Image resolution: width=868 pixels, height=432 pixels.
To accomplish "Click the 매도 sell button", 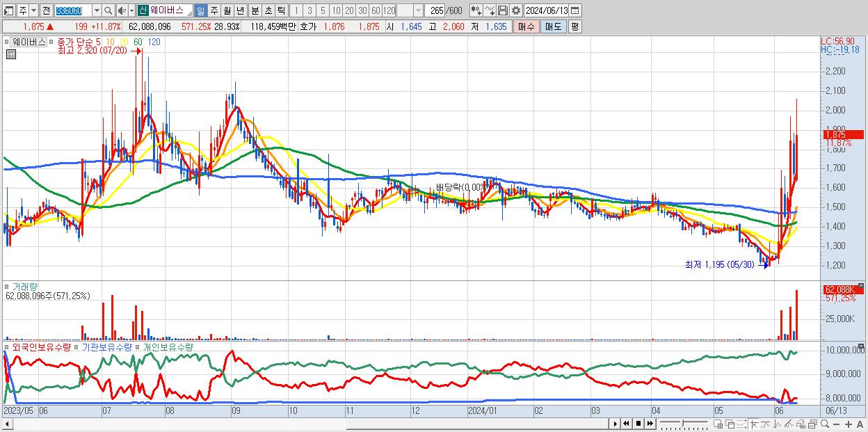I will coord(553,26).
